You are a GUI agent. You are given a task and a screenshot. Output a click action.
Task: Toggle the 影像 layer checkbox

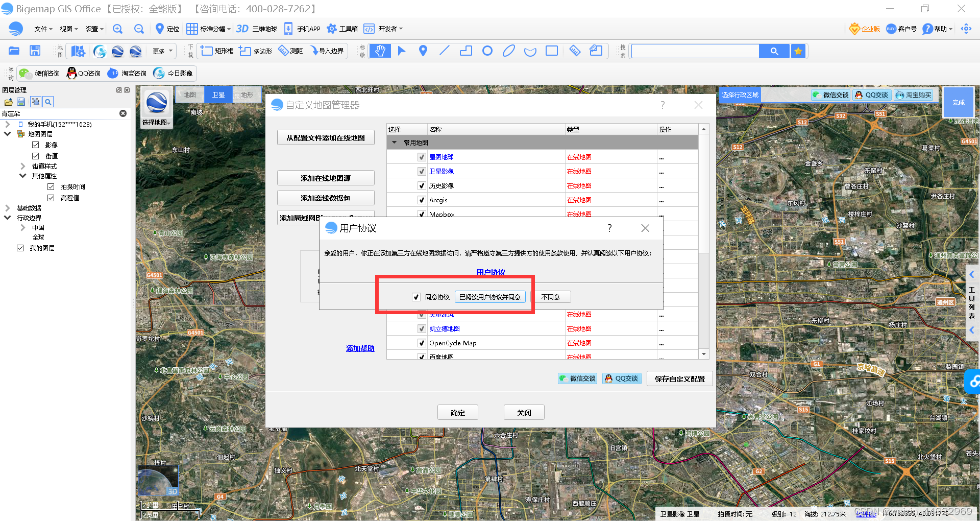(x=36, y=145)
